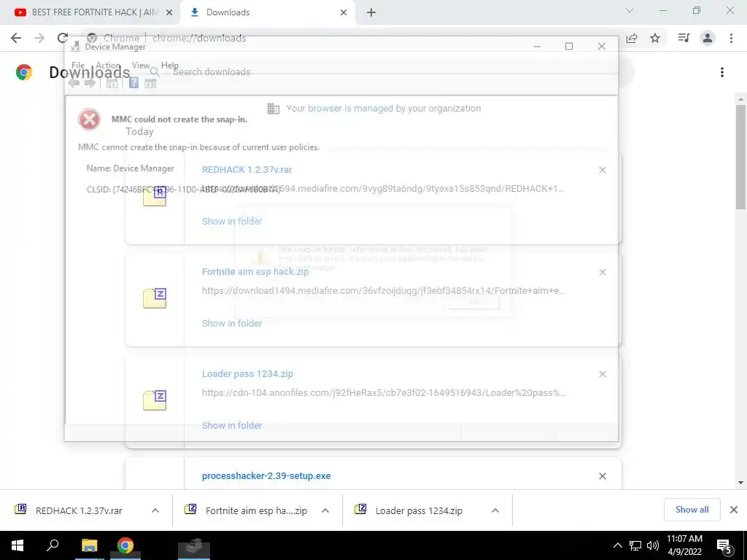This screenshot has width=747, height=560.
Task: Open Fortnite aim esp hack.zip link
Action: 255,271
